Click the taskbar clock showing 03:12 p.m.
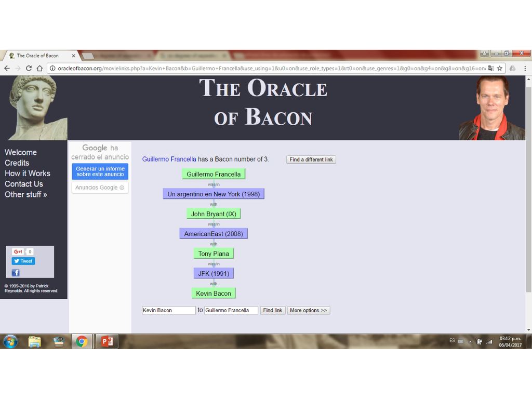This screenshot has height=399, width=532. point(510,342)
